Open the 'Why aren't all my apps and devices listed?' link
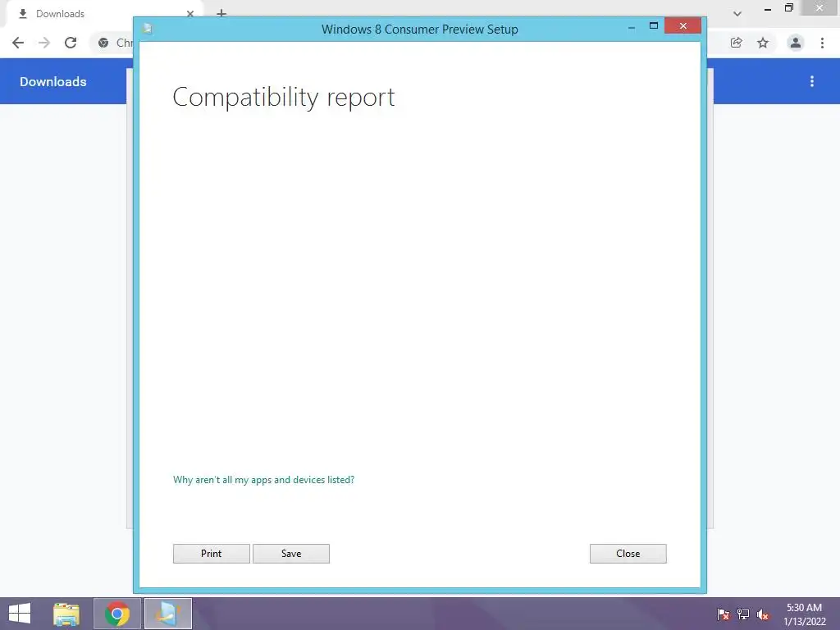 [263, 479]
